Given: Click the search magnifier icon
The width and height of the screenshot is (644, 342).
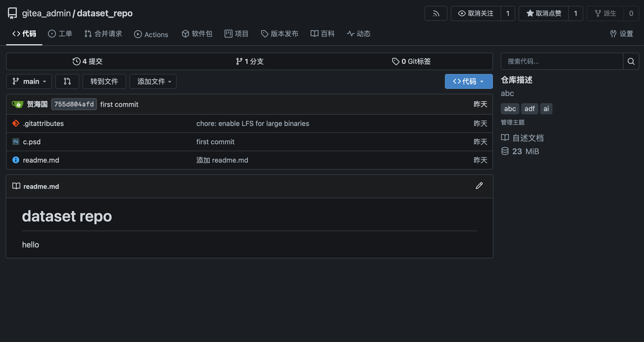Looking at the screenshot, I should coord(631,61).
